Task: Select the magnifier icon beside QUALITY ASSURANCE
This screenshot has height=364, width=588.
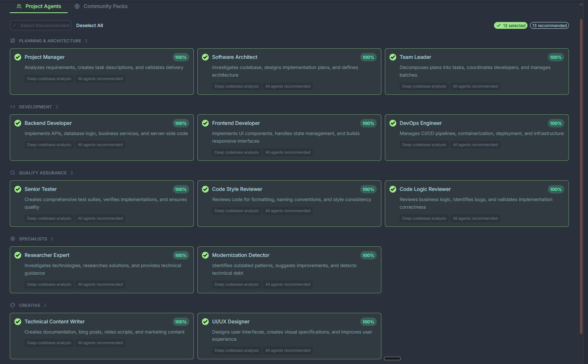Action: [x=12, y=173]
